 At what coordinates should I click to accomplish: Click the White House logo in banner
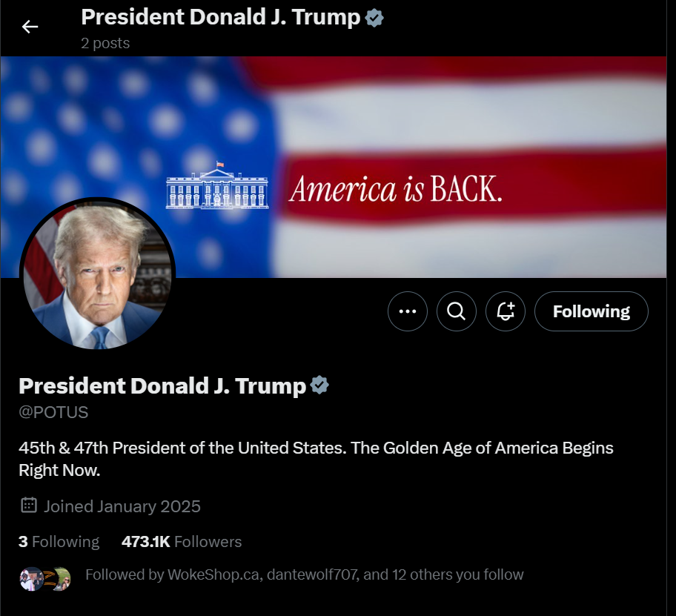(217, 186)
